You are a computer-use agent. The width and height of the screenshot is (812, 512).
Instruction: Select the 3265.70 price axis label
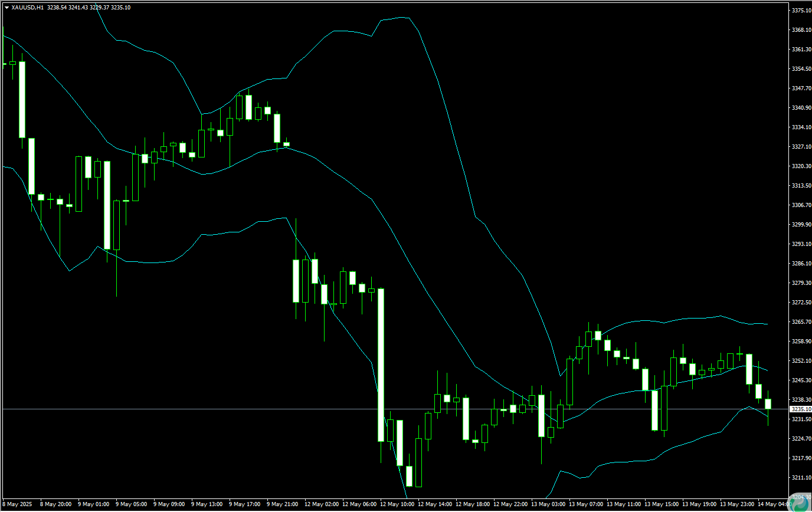pos(800,322)
